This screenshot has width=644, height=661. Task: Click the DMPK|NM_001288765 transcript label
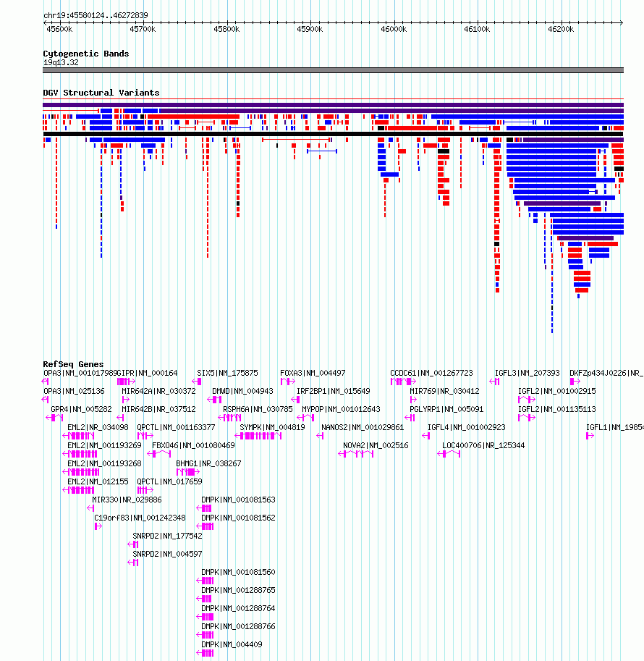tap(238, 591)
